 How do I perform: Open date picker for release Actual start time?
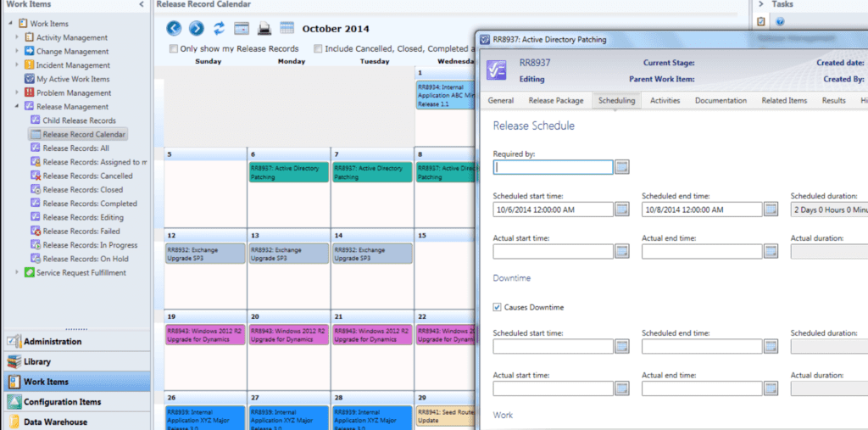pyautogui.click(x=622, y=251)
